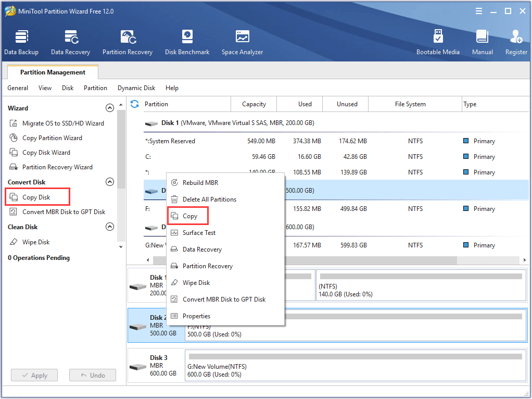
Task: Select the Disk 3 G:New Volume partition bar
Action: pos(355,366)
